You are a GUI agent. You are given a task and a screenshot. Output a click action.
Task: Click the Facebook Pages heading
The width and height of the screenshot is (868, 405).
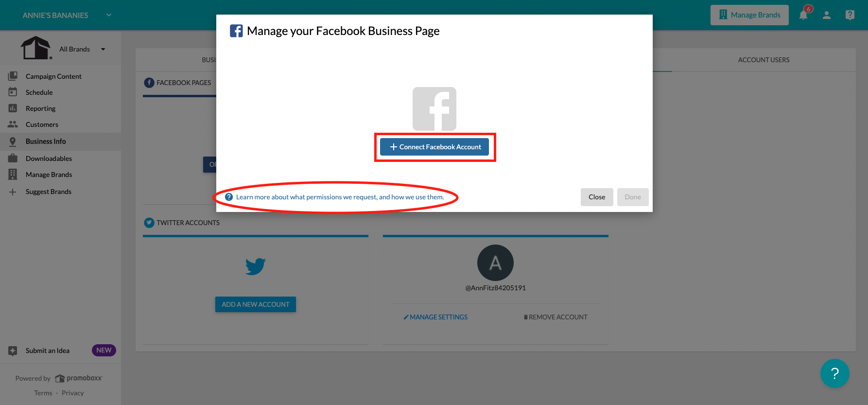pos(184,83)
